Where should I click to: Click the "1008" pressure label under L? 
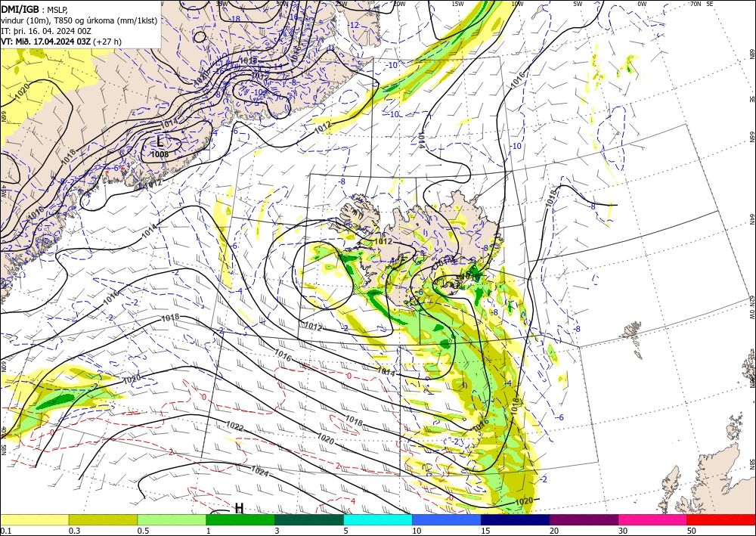160,154
